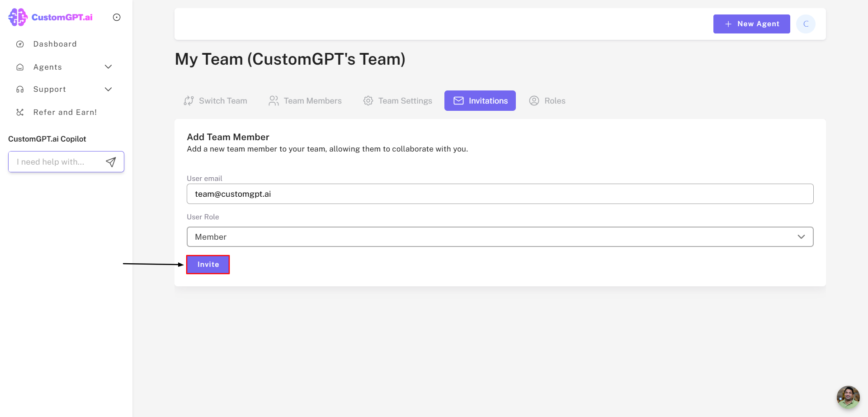Click the plus icon in New Agent
Viewport: 868px width, 417px height.
coord(728,24)
